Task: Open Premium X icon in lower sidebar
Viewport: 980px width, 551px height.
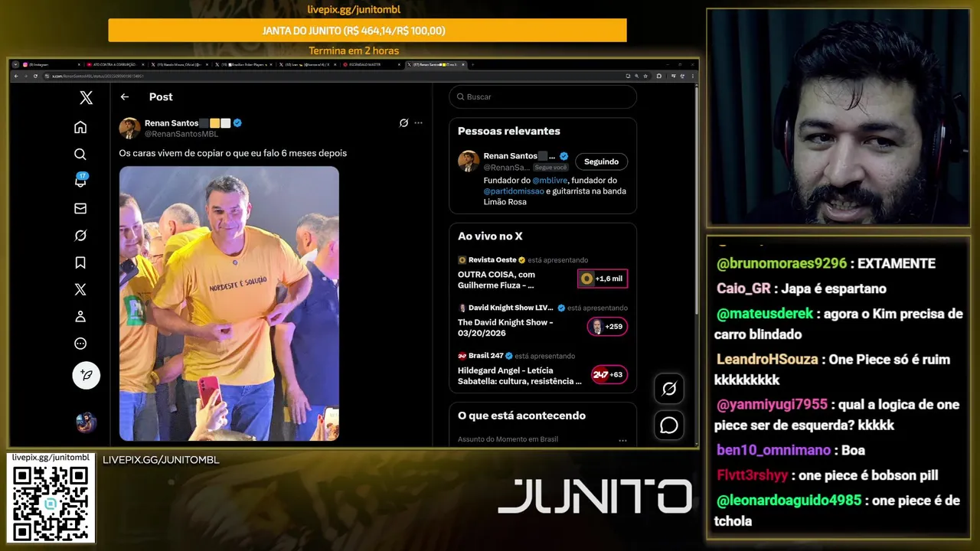Action: [80, 289]
